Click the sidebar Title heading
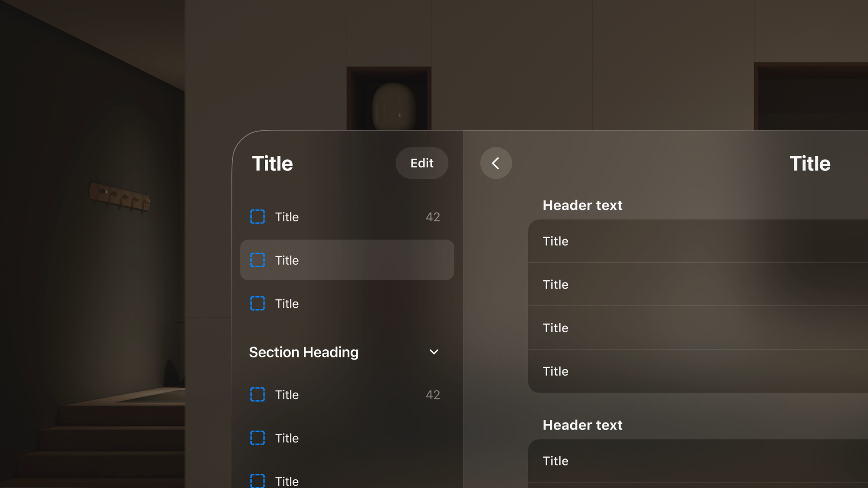Screen dimensions: 868x488 point(272,164)
